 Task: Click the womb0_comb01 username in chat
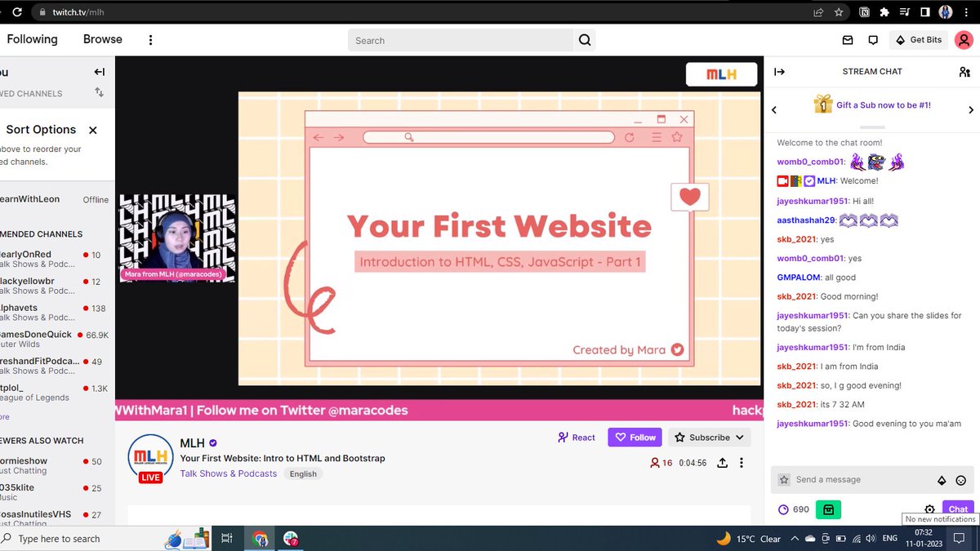pos(809,162)
